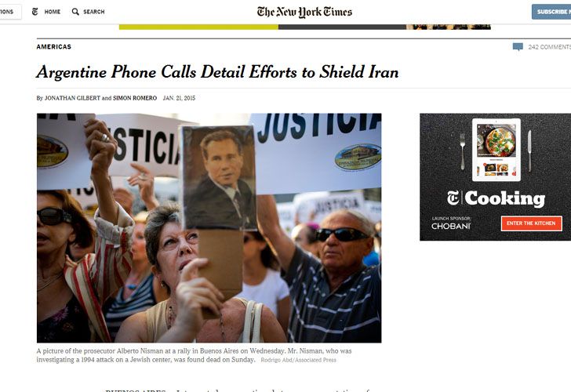Click the yellow banner strip under masthead
571x392 pixels.
pos(198,27)
